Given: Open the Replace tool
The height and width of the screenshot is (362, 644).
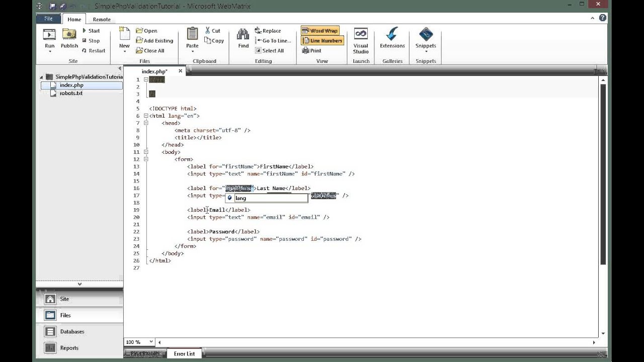Looking at the screenshot, I should pos(268,31).
